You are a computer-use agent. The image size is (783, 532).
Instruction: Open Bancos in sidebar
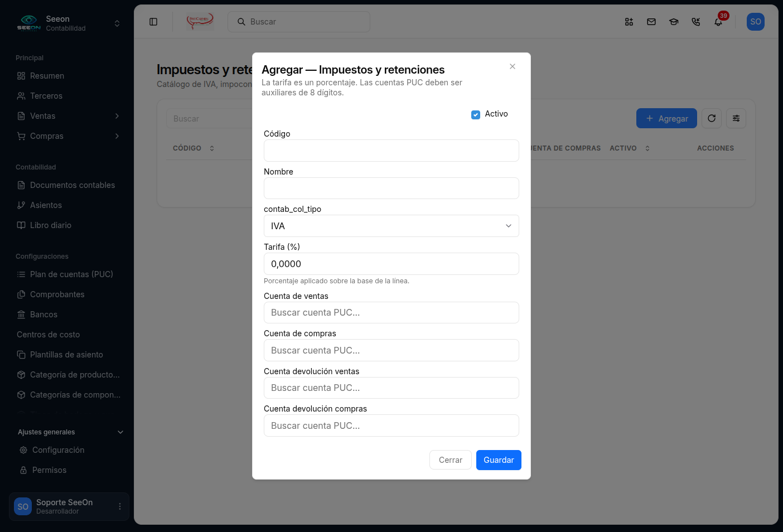(69, 315)
